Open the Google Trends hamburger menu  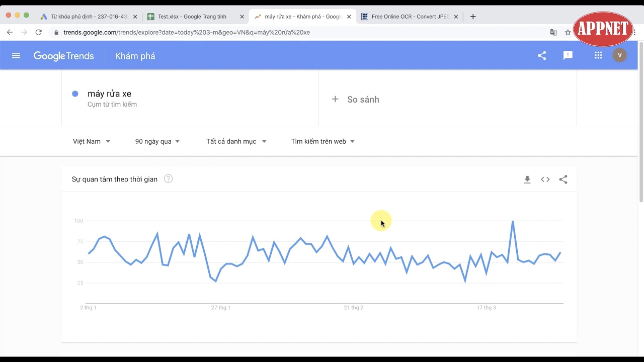16,56
